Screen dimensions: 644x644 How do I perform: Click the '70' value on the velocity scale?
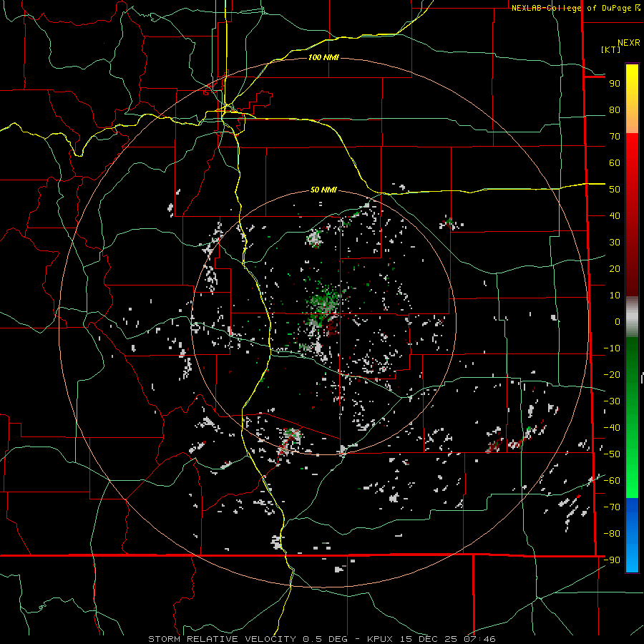click(615, 137)
